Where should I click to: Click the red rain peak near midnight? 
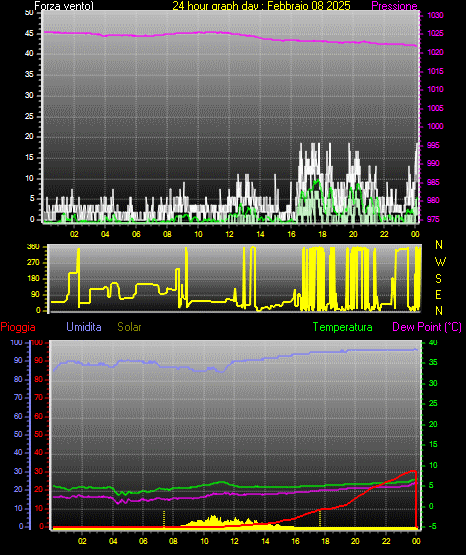click(413, 471)
